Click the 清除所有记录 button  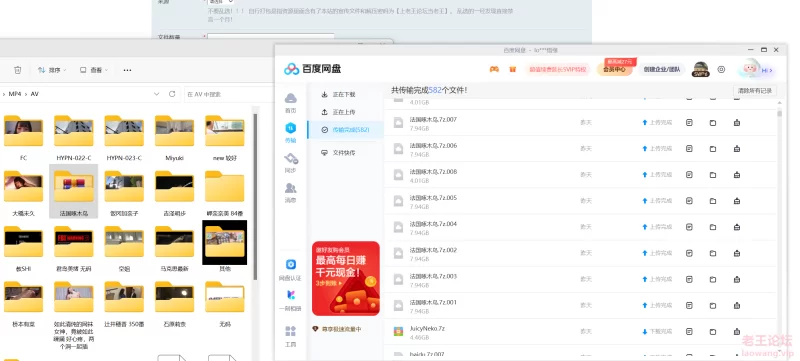tap(755, 91)
